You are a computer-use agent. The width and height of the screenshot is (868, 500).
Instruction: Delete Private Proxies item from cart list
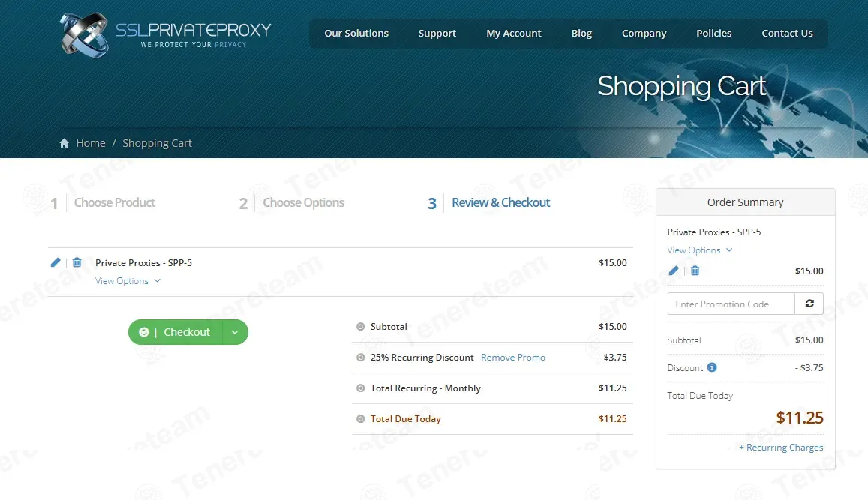coord(77,262)
